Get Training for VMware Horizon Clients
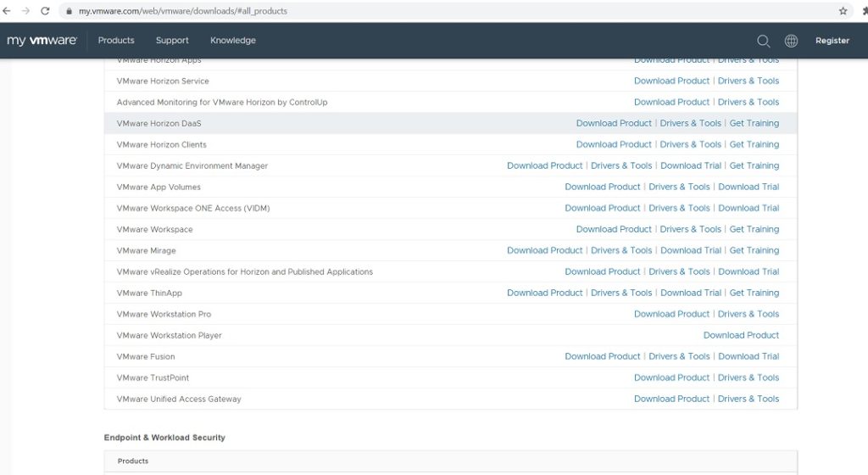The image size is (868, 475). pyautogui.click(x=754, y=144)
